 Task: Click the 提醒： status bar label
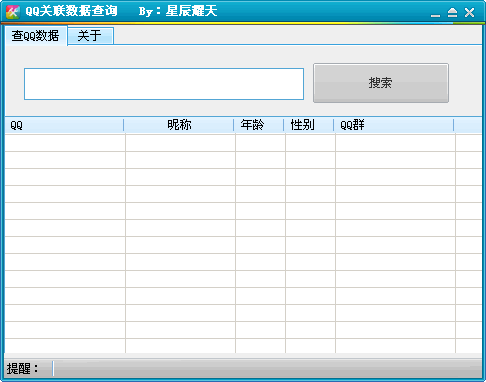pos(23,369)
